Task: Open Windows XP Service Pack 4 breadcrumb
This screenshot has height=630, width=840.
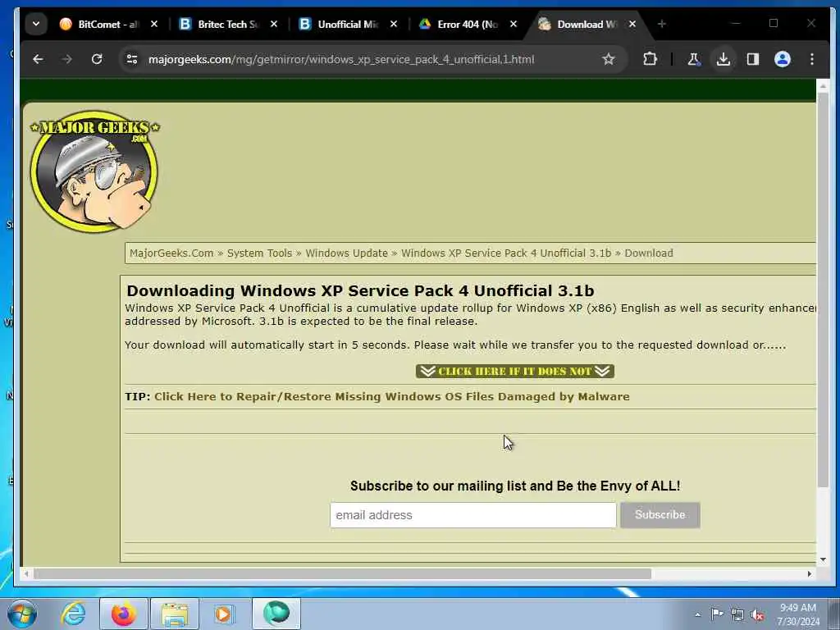Action: (506, 253)
